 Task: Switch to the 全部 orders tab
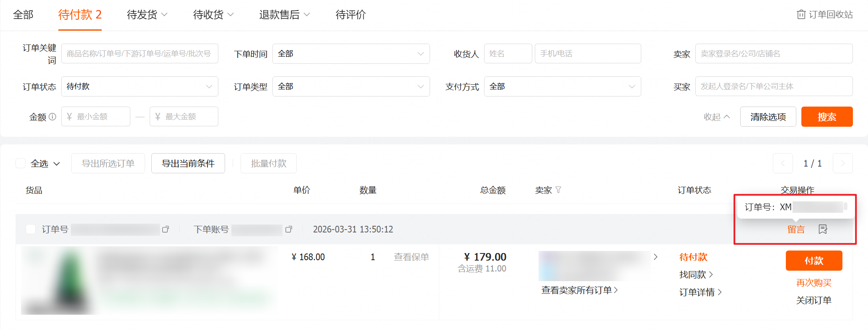click(23, 15)
